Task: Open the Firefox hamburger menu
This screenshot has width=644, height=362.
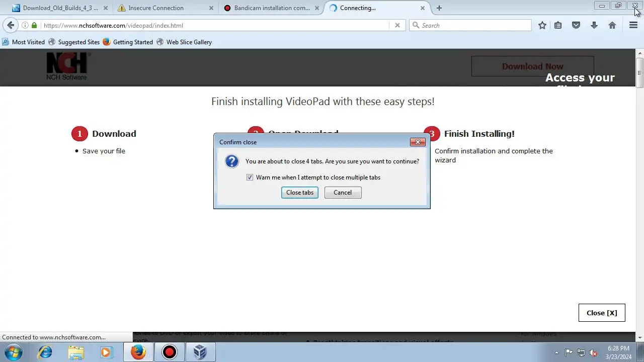Action: (x=633, y=25)
